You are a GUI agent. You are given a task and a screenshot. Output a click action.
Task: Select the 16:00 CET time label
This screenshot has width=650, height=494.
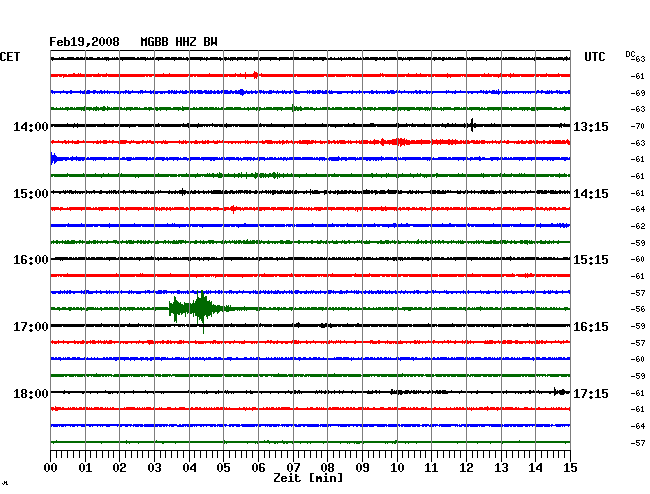pos(31,260)
